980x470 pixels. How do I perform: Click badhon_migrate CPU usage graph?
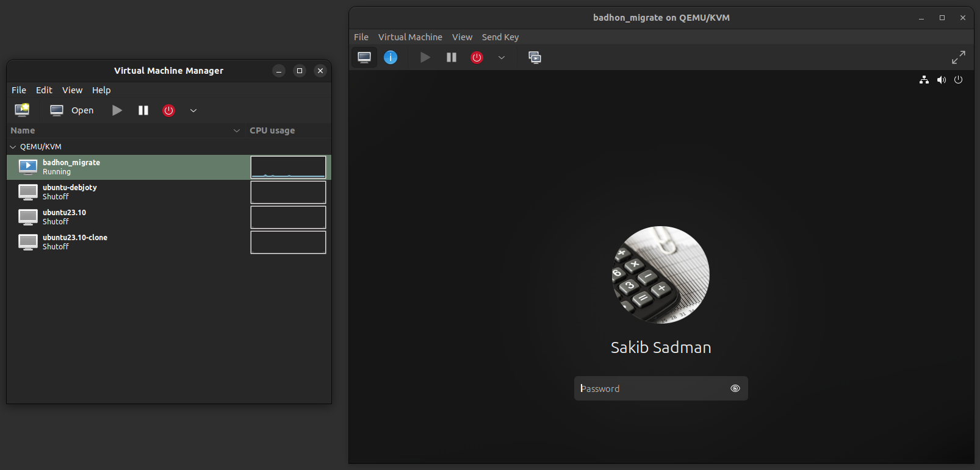tap(288, 167)
